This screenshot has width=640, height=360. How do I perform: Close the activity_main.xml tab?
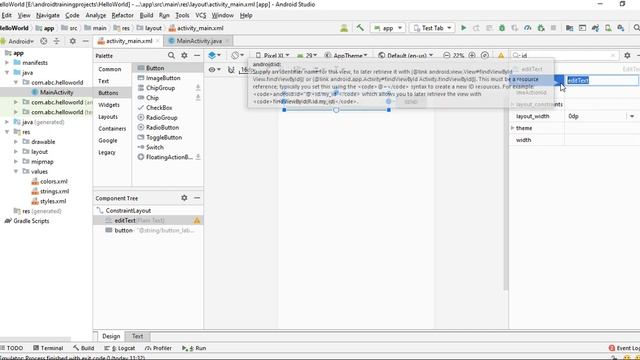tap(158, 41)
